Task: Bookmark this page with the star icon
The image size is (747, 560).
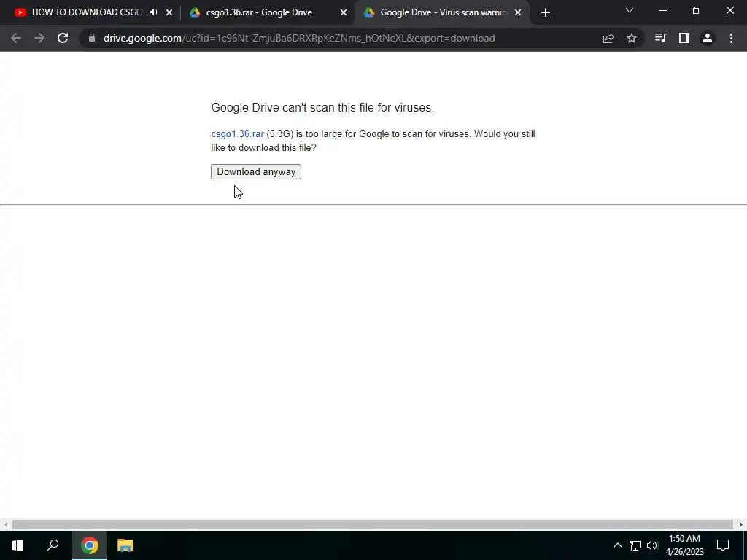Action: pos(632,38)
